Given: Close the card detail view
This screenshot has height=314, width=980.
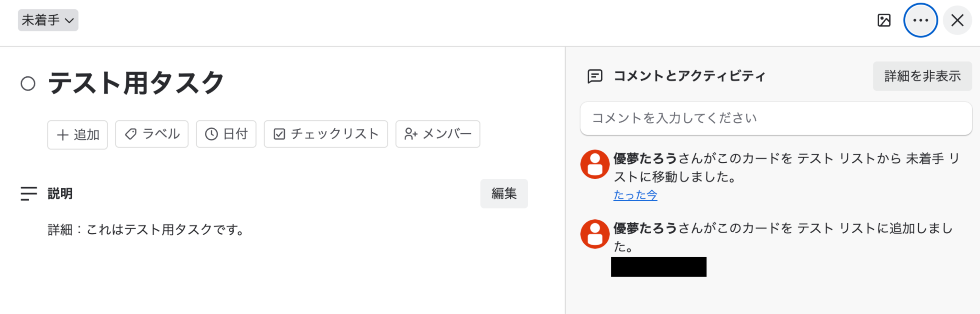Looking at the screenshot, I should tap(957, 20).
